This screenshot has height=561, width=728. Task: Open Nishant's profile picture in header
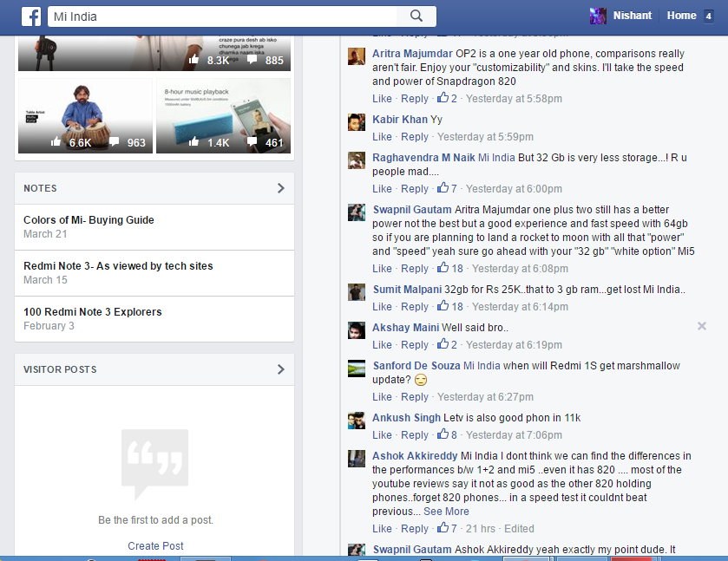[598, 16]
